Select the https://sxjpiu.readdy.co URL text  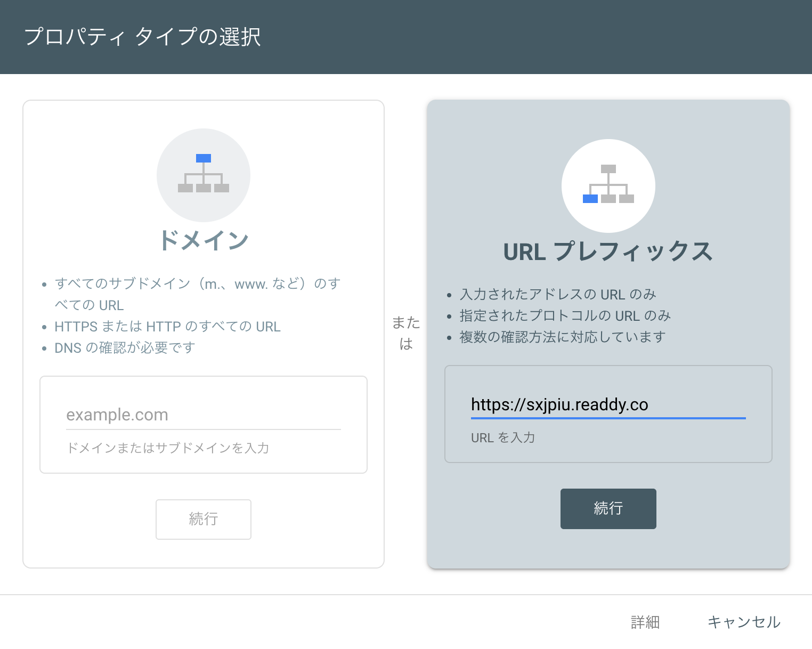[x=558, y=405]
